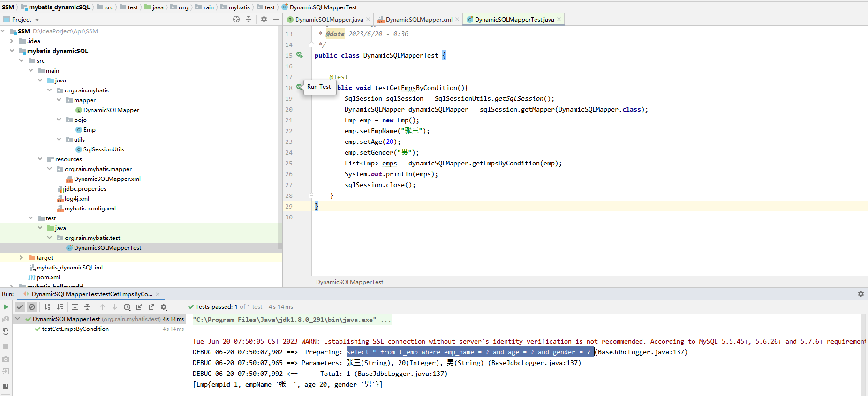Close the testCetEmpsByCo... run tab
This screenshot has width=868, height=396.
tap(158, 294)
